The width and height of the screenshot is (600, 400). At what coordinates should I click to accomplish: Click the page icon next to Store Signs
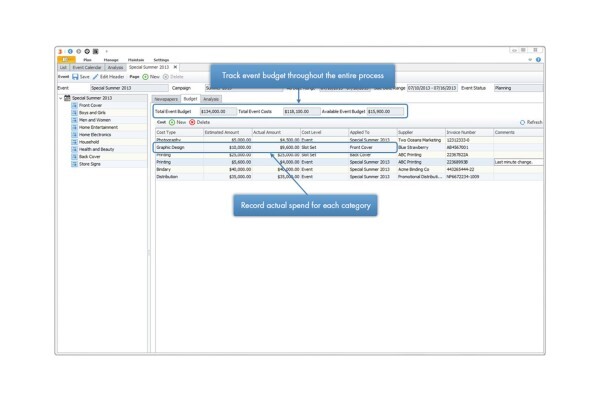(x=75, y=164)
